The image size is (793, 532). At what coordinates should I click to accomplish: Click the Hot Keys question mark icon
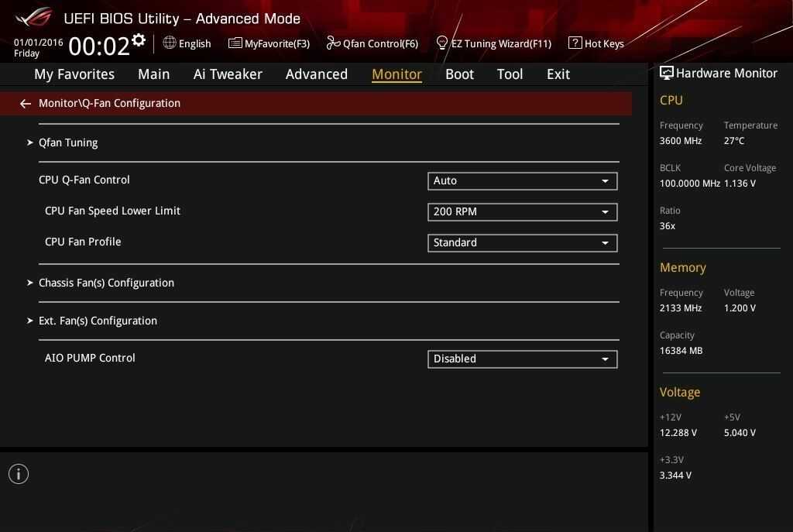tap(575, 43)
